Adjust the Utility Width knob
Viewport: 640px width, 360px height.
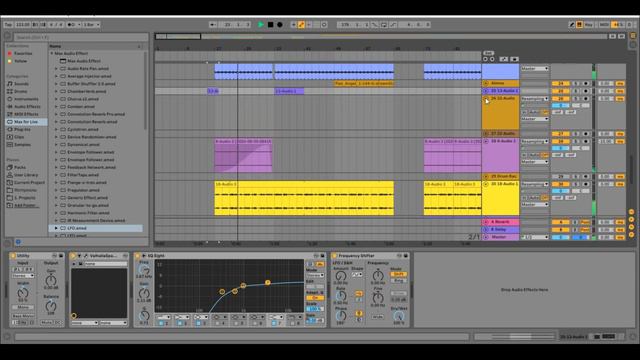(23, 292)
